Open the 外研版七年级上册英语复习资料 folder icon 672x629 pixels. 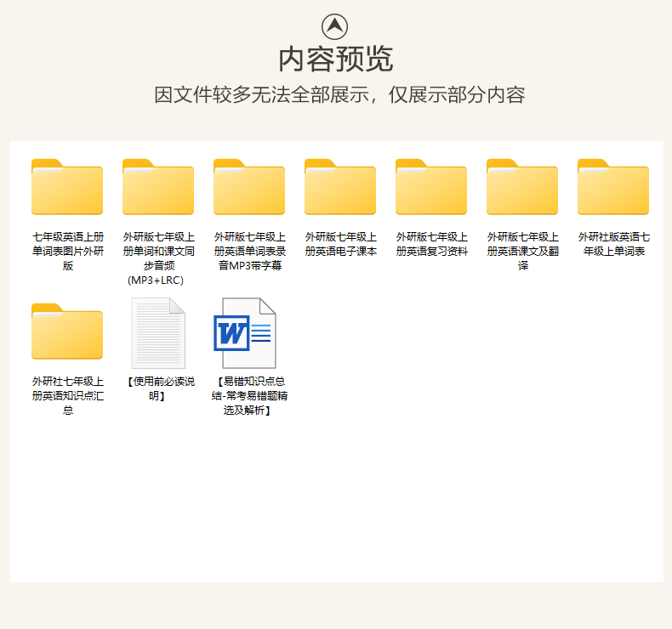pyautogui.click(x=431, y=187)
